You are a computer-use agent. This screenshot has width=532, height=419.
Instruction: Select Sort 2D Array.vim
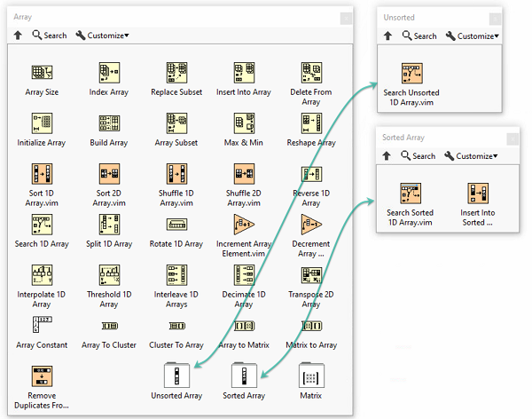[109, 174]
